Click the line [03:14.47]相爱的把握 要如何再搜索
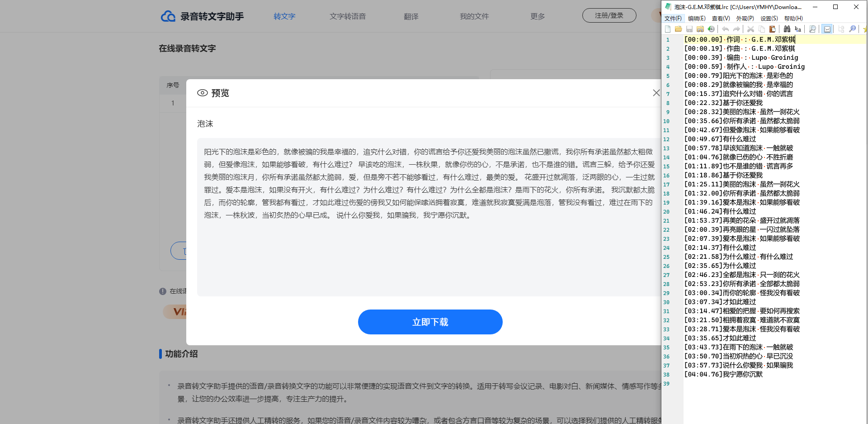Image resolution: width=868 pixels, height=424 pixels. (x=742, y=311)
